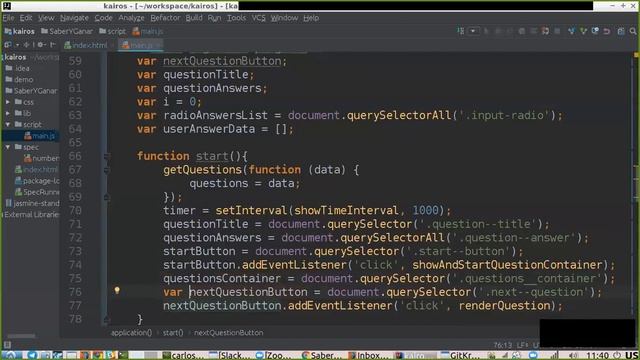Viewport: 640px width, 360px height.
Task: Click the project view type icon
Action: (8, 45)
